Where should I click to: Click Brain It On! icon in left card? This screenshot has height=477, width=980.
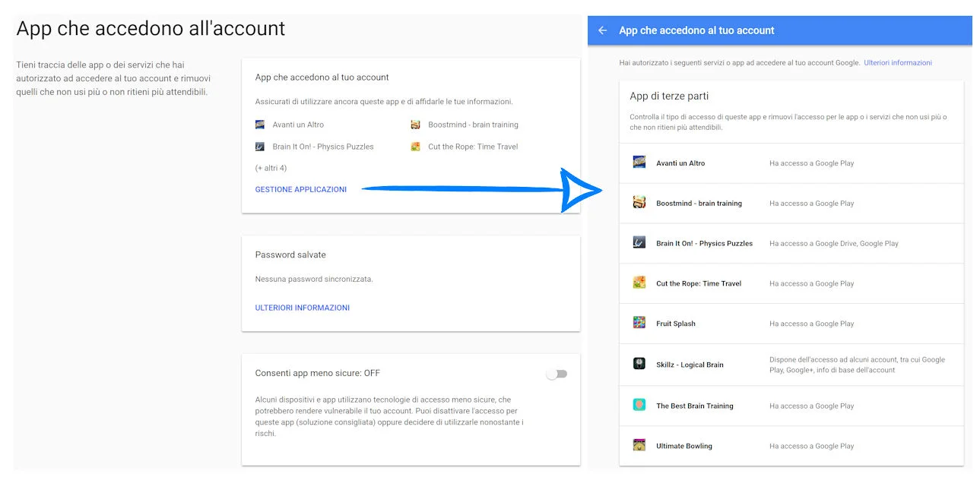click(x=260, y=147)
